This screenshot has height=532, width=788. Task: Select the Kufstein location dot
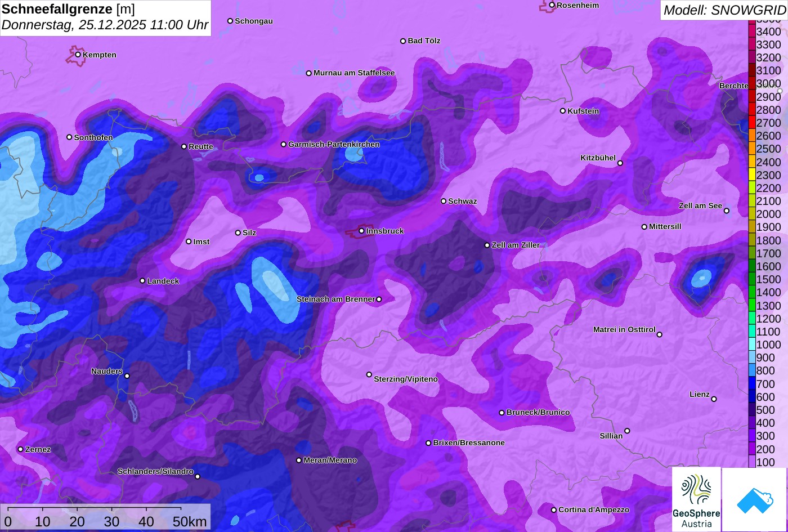pos(563,111)
